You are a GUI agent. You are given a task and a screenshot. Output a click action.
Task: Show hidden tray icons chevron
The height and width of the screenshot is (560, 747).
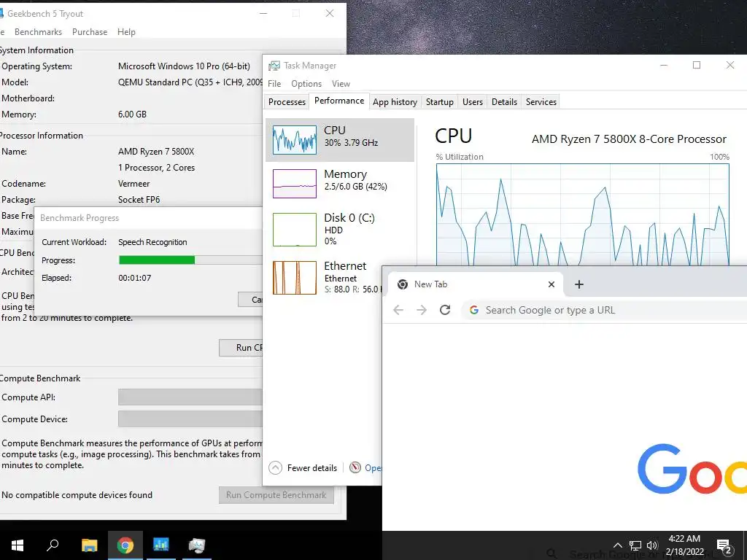617,545
